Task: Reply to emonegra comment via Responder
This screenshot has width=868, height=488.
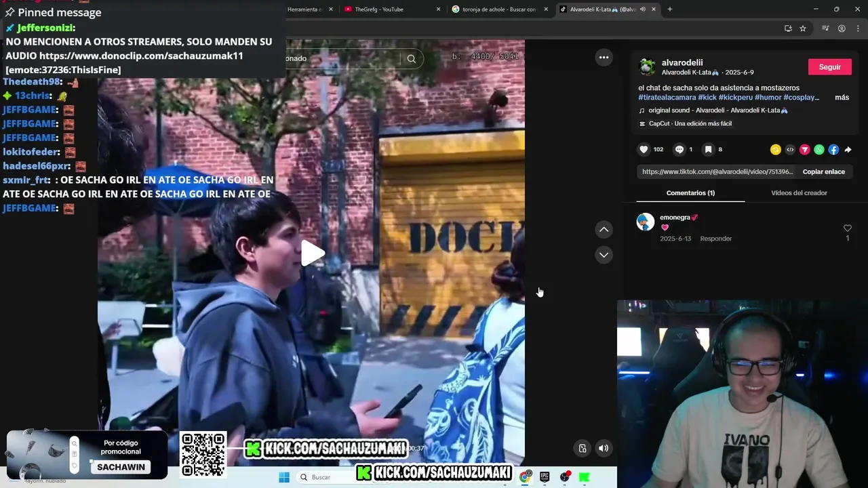Action: pos(715,239)
